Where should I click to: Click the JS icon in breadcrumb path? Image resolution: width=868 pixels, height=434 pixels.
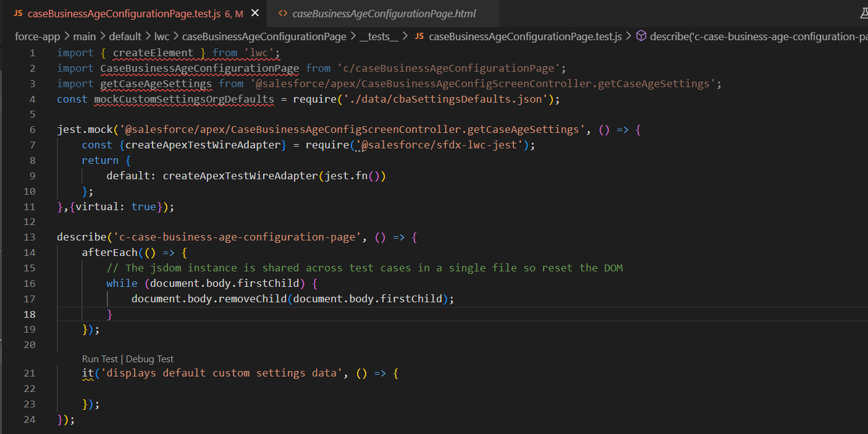point(419,36)
